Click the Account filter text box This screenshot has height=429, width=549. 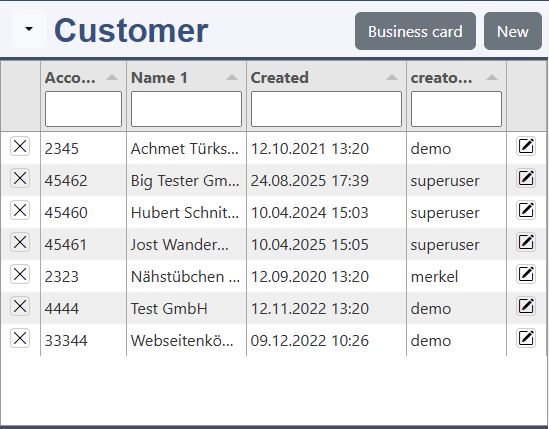tap(83, 109)
